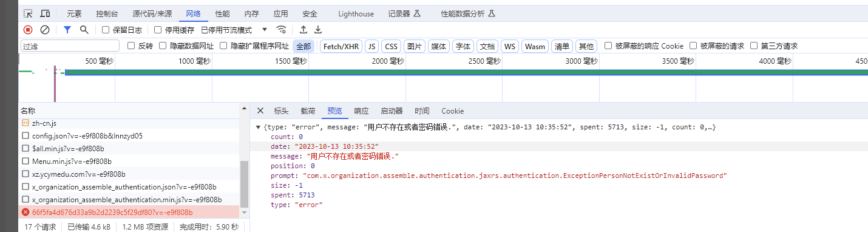
Task: Filter requests by 图片
Action: click(x=415, y=46)
